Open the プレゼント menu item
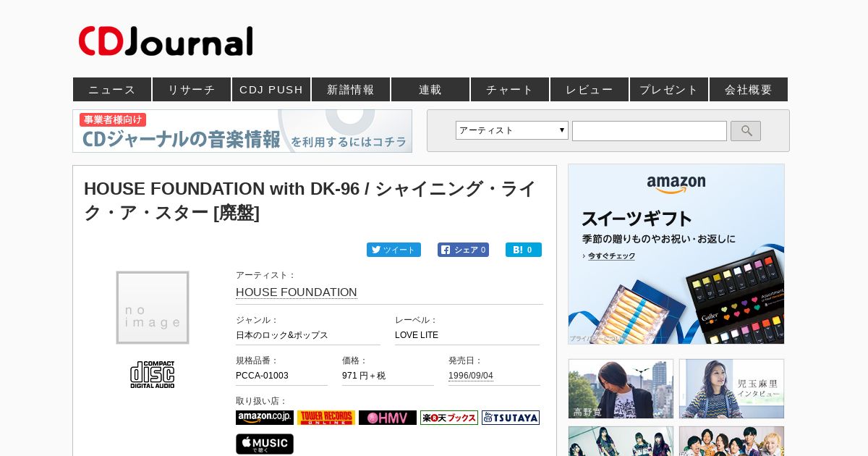868x456 pixels. point(669,90)
